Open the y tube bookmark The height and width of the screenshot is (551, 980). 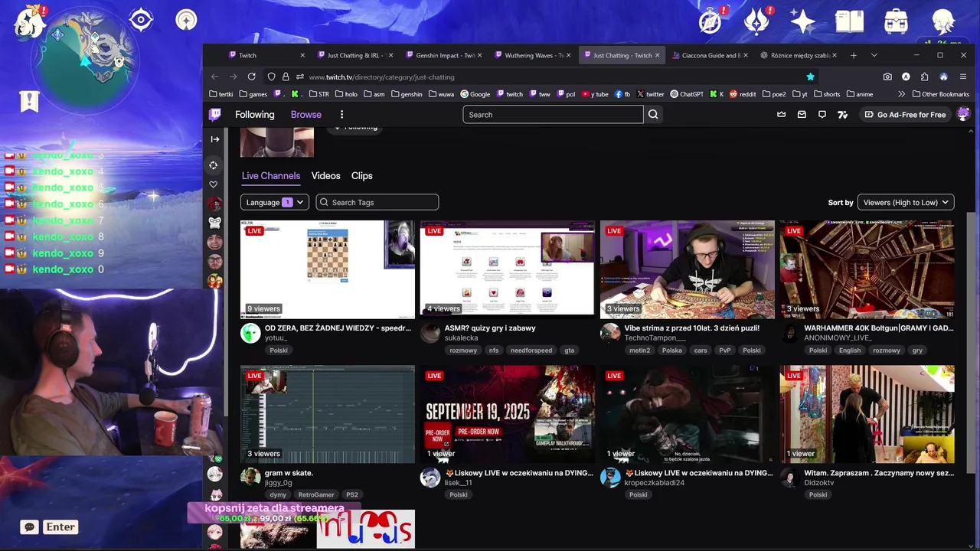point(595,94)
